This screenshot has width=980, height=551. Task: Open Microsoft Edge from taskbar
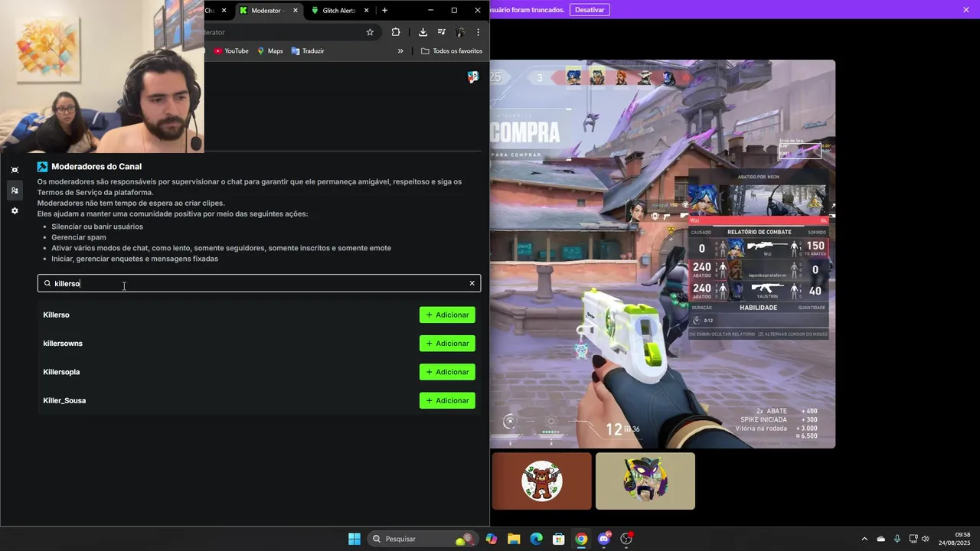tap(536, 539)
